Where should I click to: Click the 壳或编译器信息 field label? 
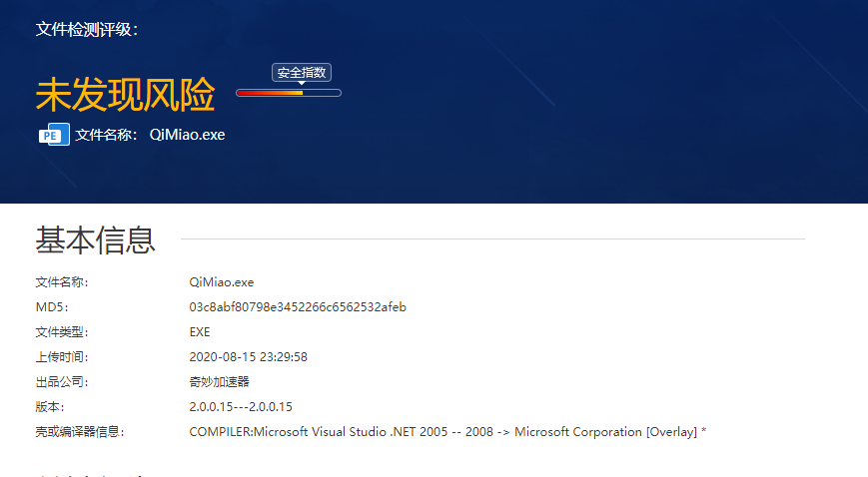click(x=81, y=432)
